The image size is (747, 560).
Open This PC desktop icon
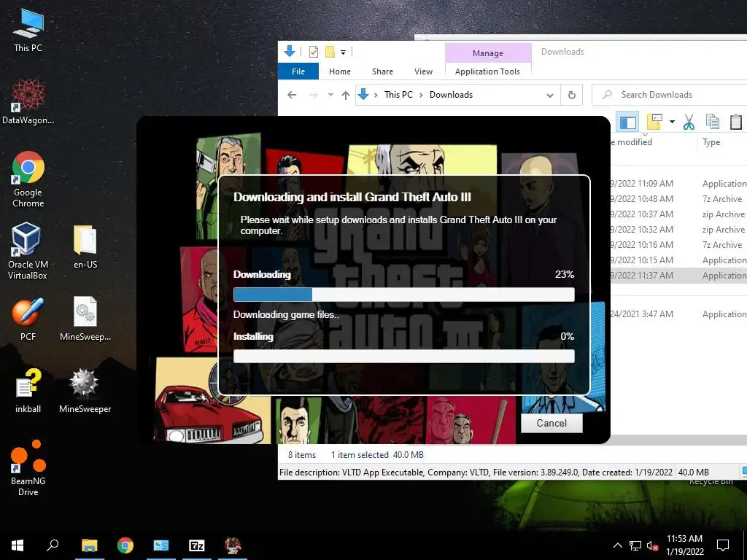click(x=28, y=30)
